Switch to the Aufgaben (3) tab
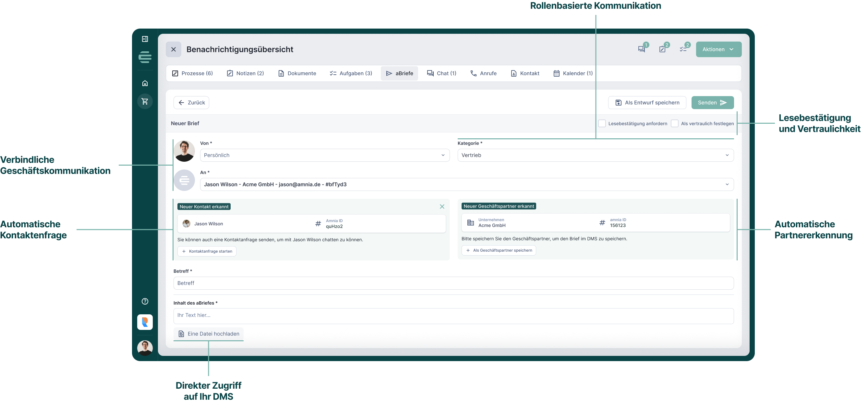868x402 pixels. 351,73
